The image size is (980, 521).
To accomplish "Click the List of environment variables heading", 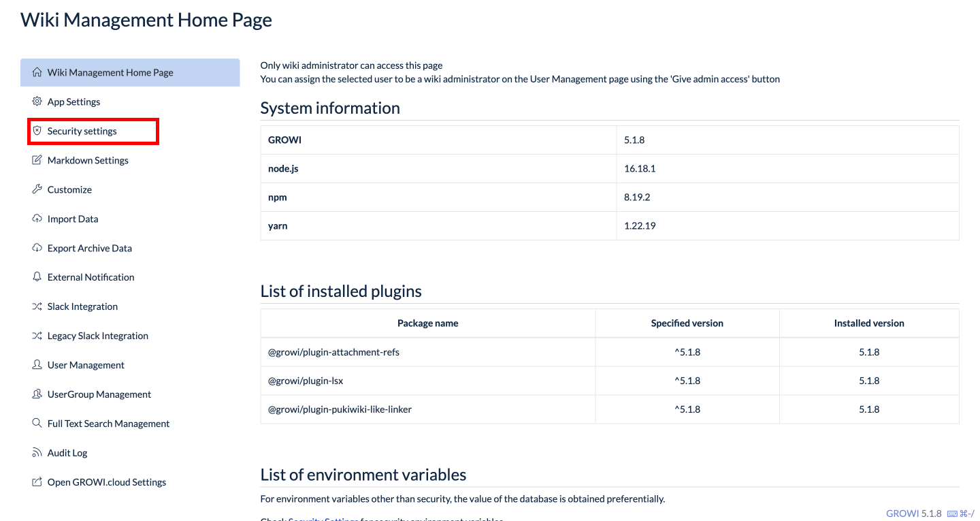I will tap(363, 475).
